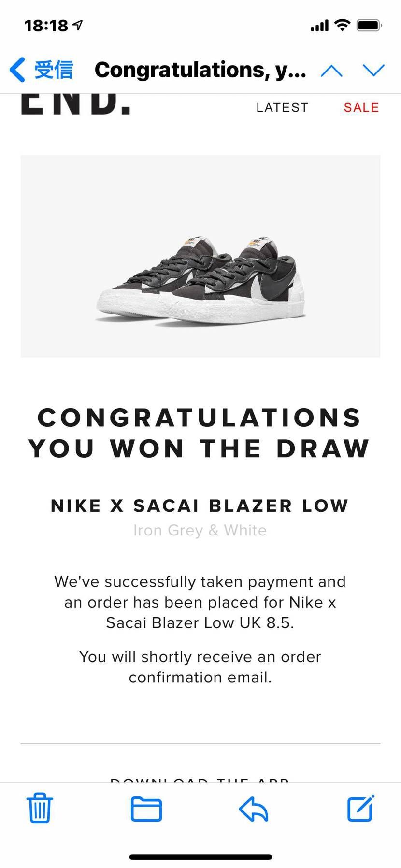Go to the previous message with up arrow

tap(331, 71)
